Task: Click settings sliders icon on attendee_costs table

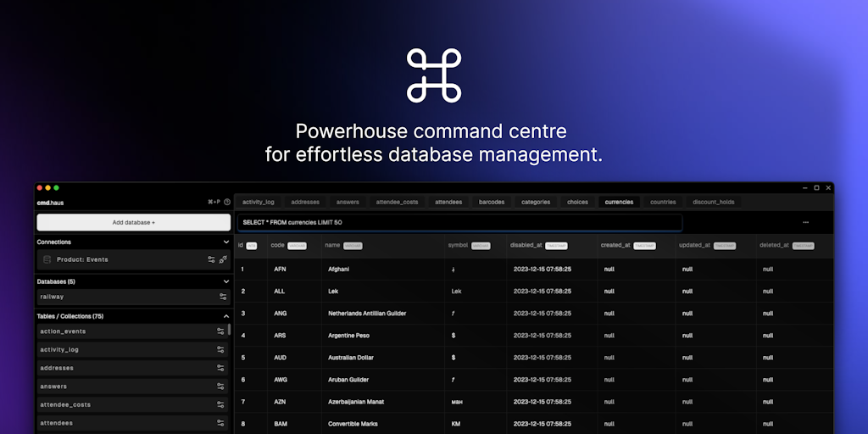Action: tap(220, 404)
